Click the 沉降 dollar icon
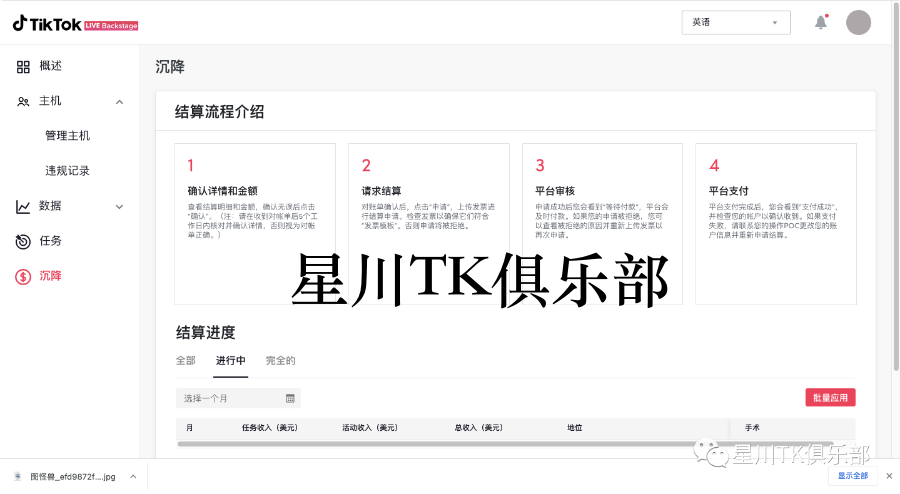 tap(23, 277)
